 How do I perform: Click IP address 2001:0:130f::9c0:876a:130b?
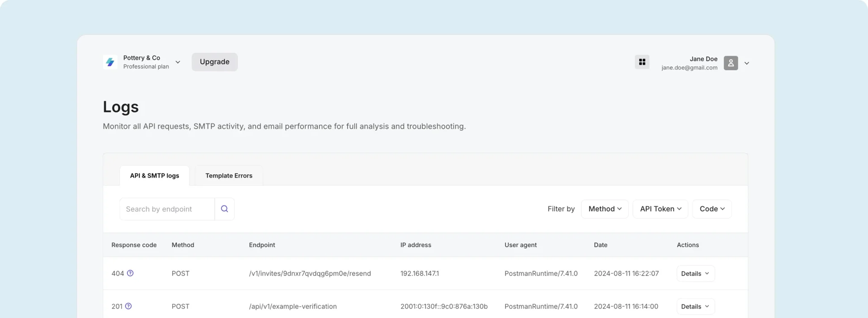click(444, 306)
